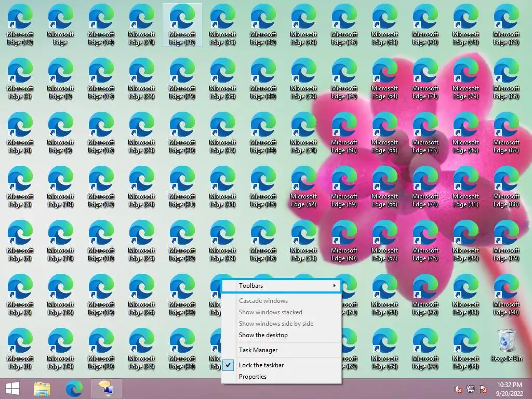Click the Microsoft Edge (69) icon
The width and height of the screenshot is (532, 399).
point(384,348)
